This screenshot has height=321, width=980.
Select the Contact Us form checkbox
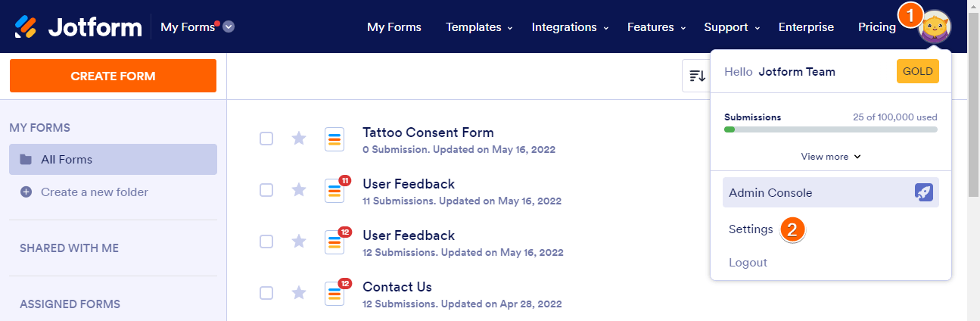(x=266, y=293)
